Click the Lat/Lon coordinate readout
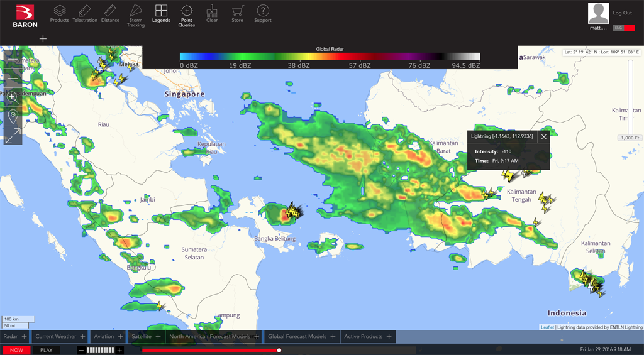Screen dimensions: 644x355 tap(601, 52)
